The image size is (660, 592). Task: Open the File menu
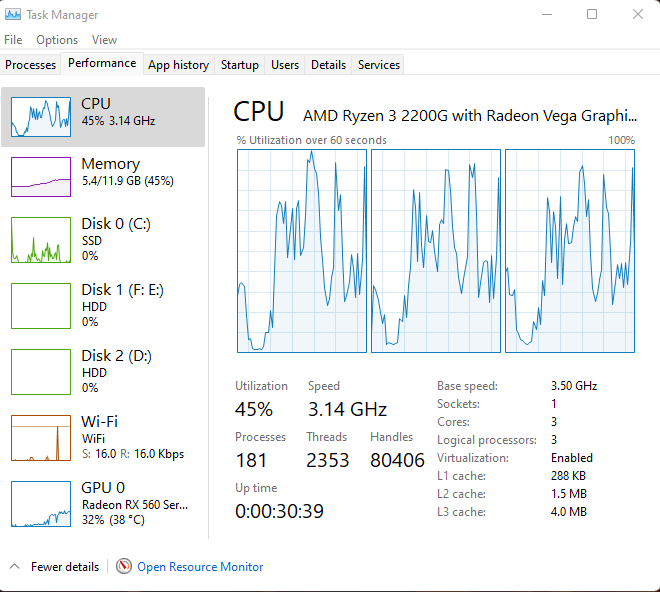[13, 40]
